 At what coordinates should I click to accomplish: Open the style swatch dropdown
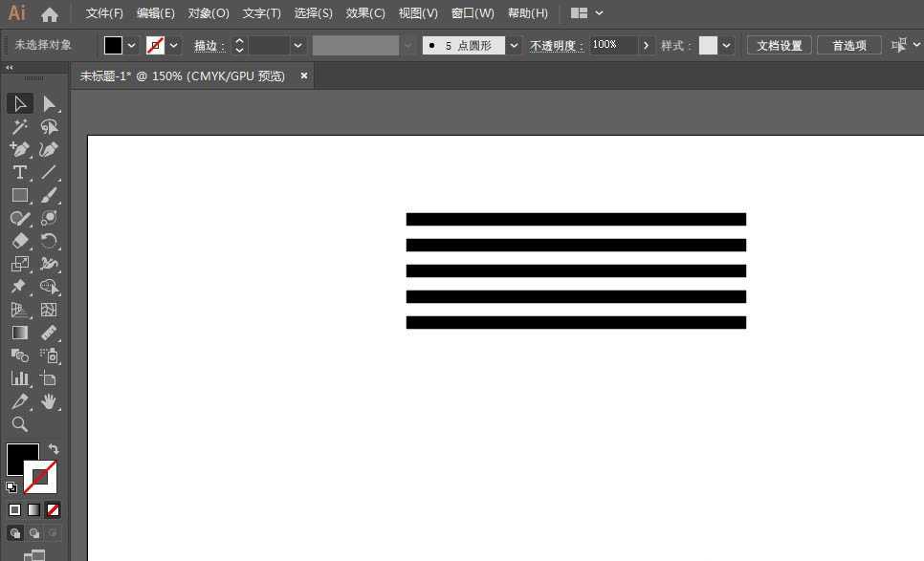click(725, 45)
